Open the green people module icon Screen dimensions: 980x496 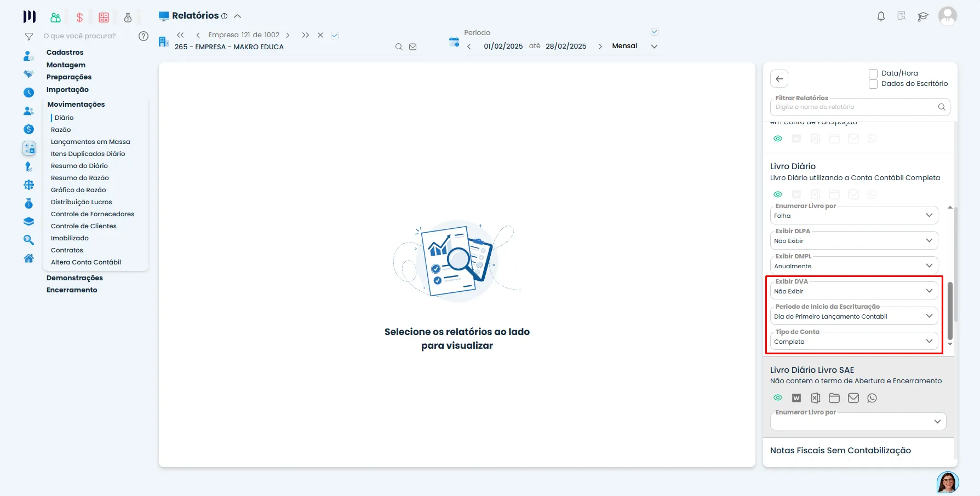coord(55,18)
